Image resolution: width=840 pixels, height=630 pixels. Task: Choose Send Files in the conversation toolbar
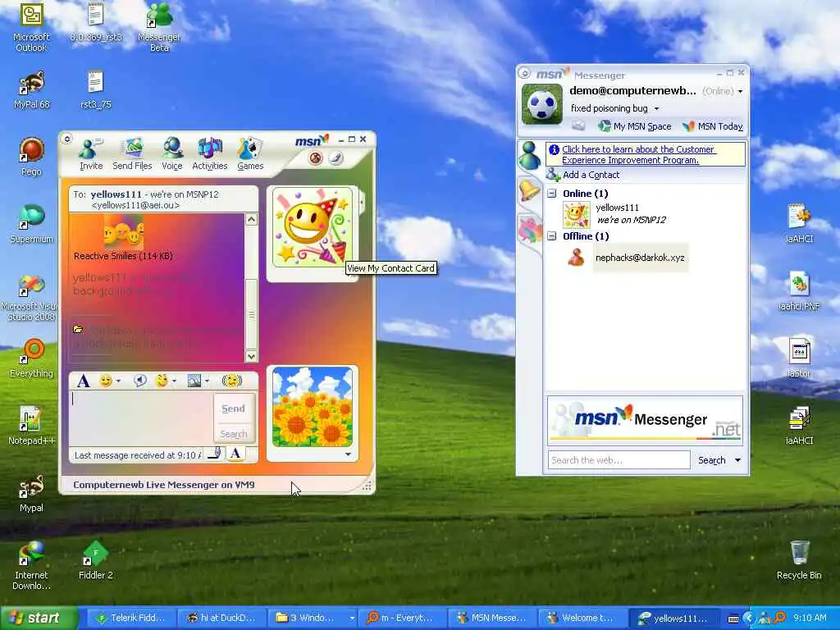(x=132, y=154)
